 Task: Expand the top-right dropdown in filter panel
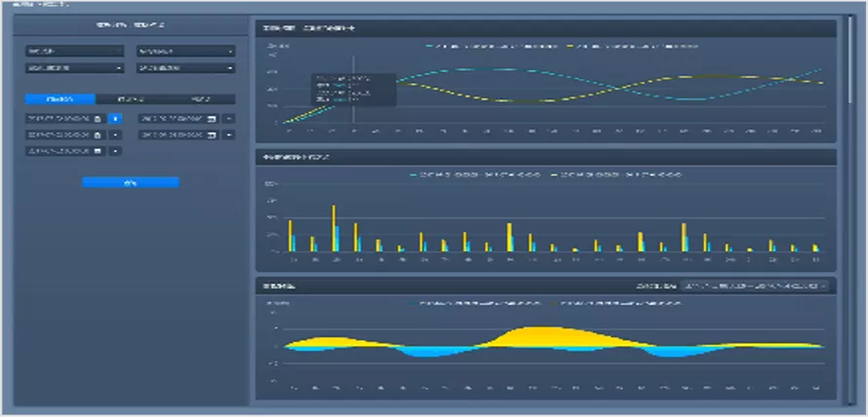[186, 52]
